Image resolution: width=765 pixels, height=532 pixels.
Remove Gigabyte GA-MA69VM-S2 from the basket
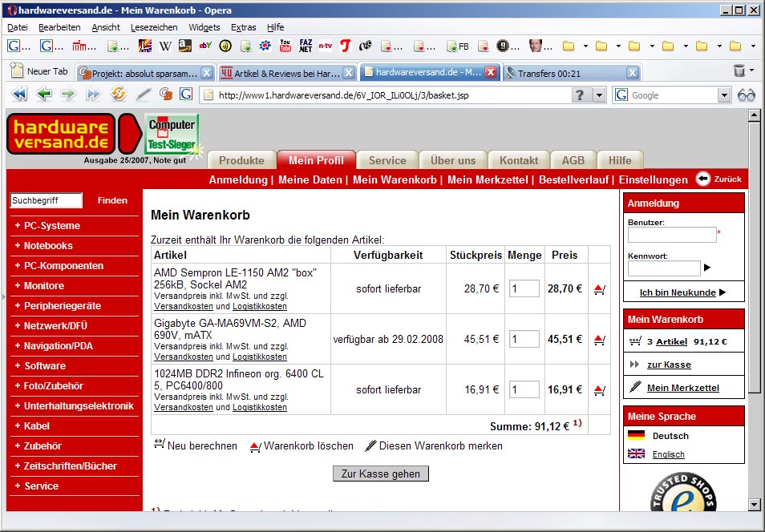[600, 340]
